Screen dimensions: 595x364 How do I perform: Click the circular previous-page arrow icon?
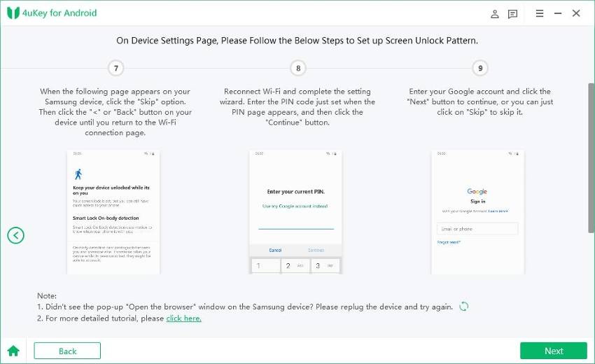15,236
